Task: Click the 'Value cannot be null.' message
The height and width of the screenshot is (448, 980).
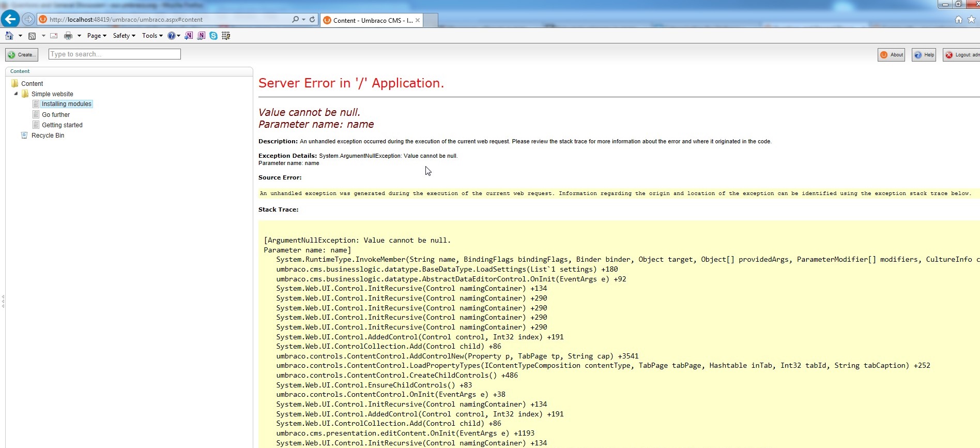Action: [309, 112]
